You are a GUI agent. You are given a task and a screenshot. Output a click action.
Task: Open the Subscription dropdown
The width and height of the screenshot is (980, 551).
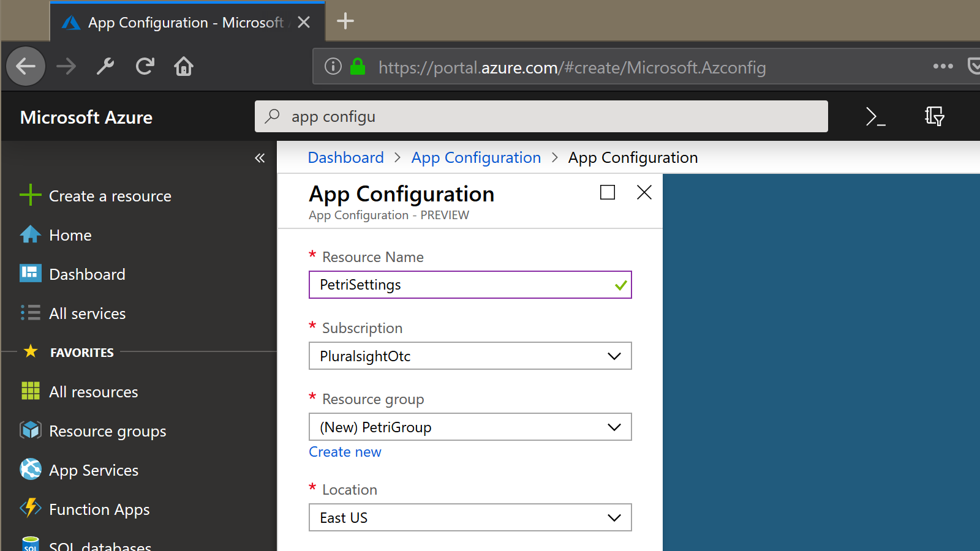point(470,356)
